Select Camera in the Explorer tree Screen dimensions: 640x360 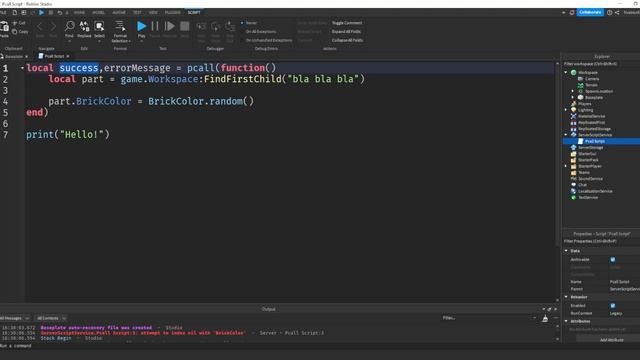[x=591, y=79]
